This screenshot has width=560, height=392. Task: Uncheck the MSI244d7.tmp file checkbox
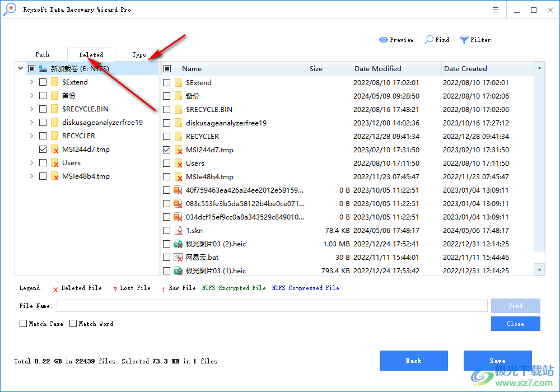coord(43,149)
